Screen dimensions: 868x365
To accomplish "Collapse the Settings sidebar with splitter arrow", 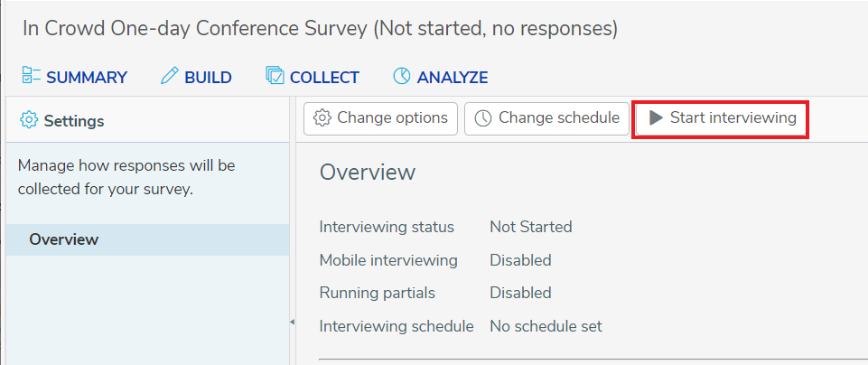I will 293,322.
